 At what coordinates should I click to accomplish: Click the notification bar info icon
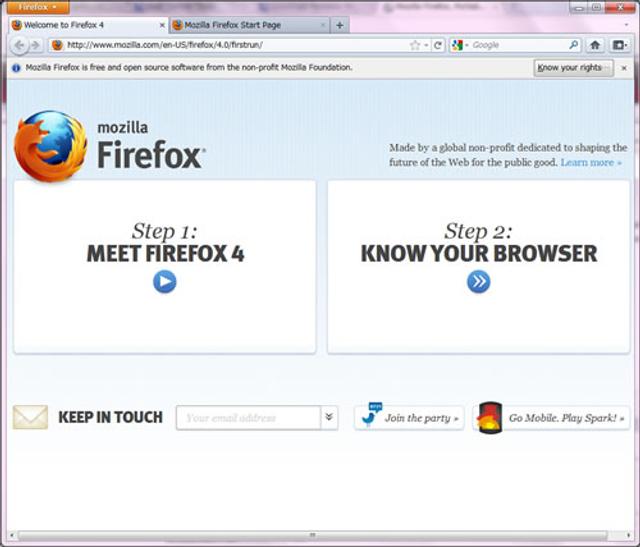tap(16, 68)
